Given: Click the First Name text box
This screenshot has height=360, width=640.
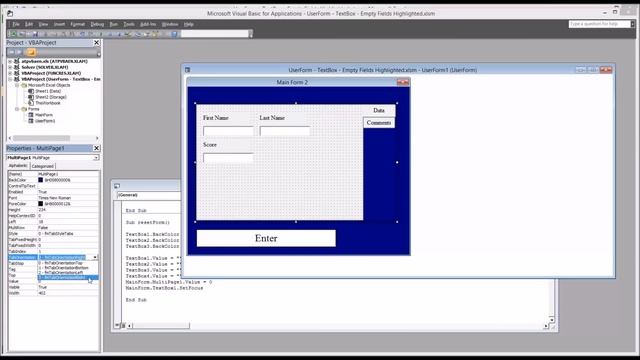Looking at the screenshot, I should point(228,131).
